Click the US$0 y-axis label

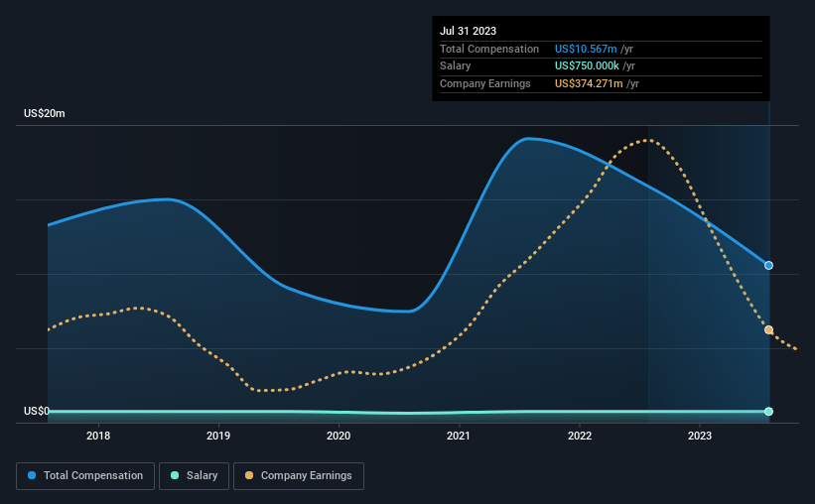tap(37, 411)
